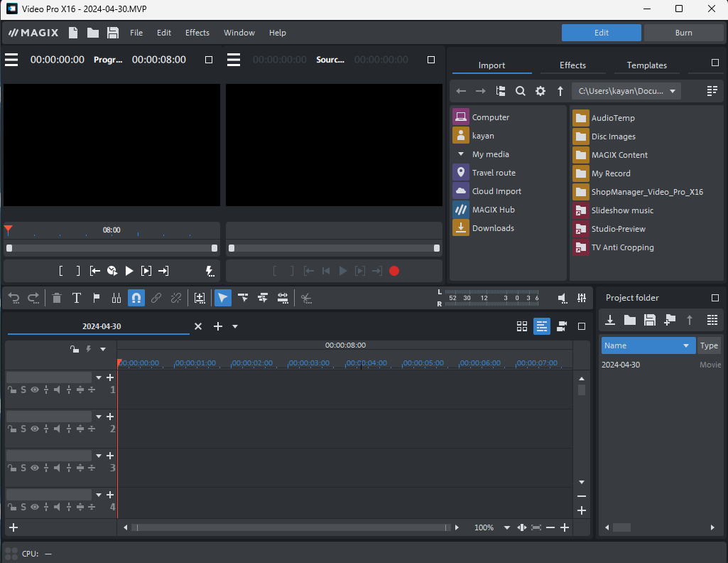728x563 pixels.
Task: Mute track 2 with its speaker icon
Action: click(x=57, y=429)
